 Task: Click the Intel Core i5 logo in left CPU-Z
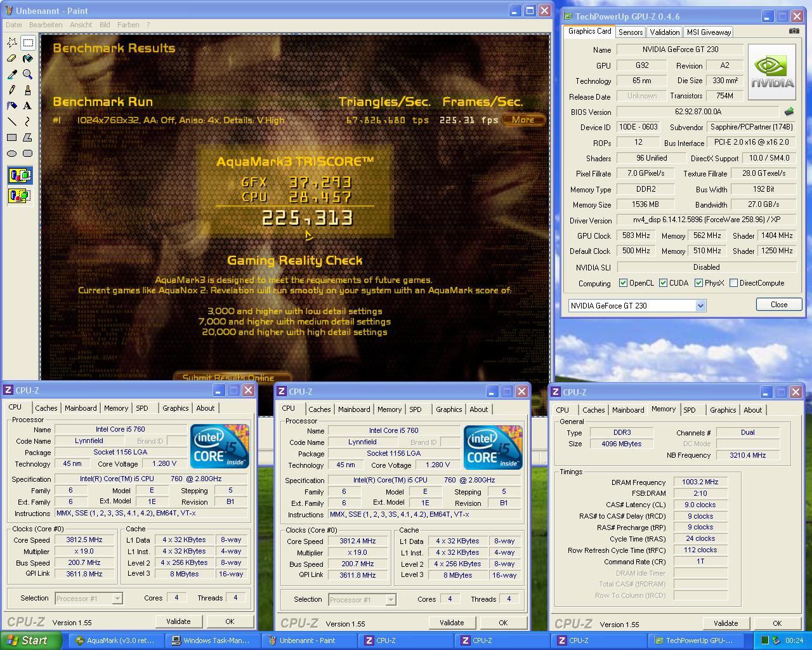coord(219,446)
